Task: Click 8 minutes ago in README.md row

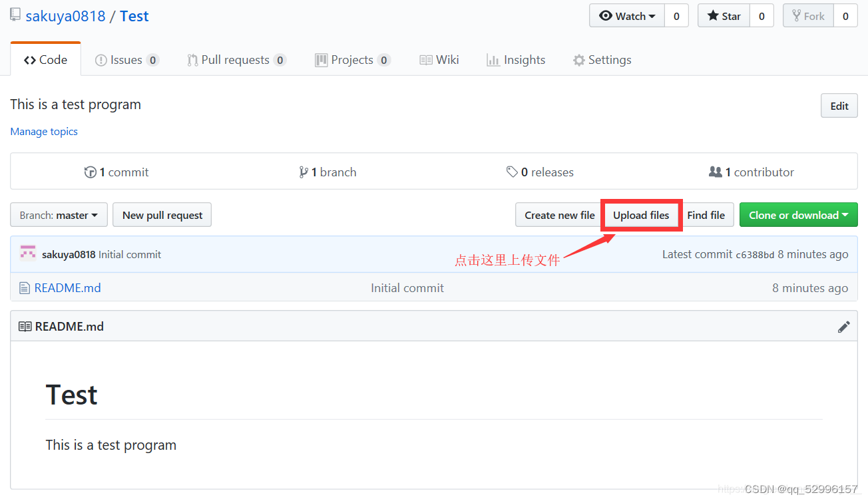Action: click(810, 288)
